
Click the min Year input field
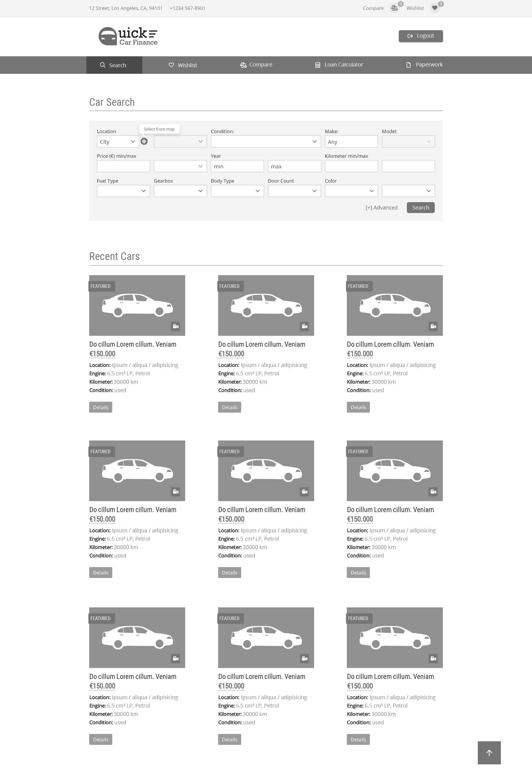pos(237,166)
